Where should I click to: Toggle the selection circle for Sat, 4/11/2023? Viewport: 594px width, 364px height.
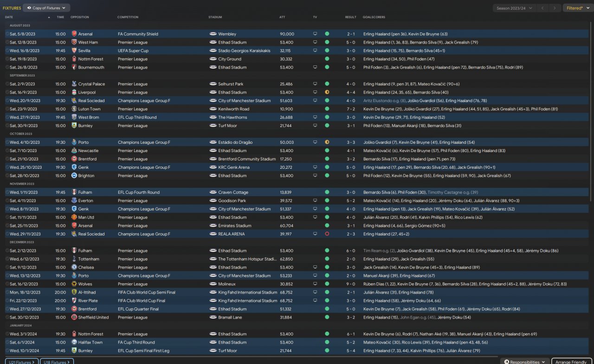(x=7, y=201)
